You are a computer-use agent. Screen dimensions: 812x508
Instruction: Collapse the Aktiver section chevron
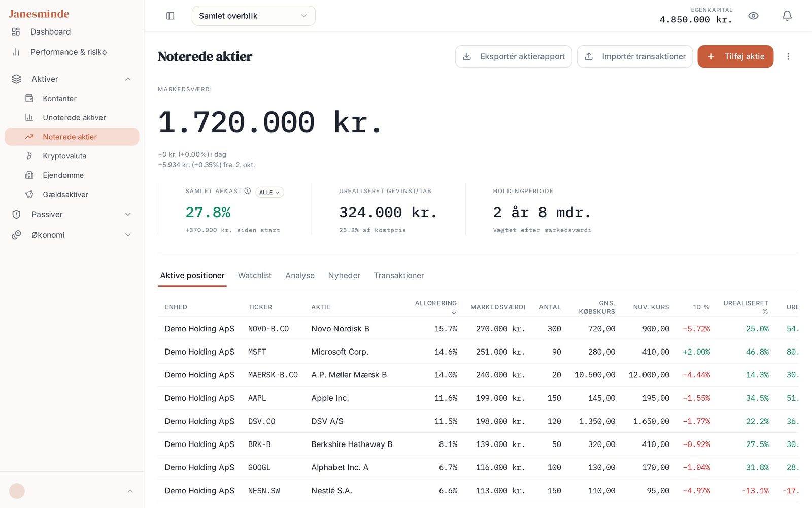click(x=128, y=79)
